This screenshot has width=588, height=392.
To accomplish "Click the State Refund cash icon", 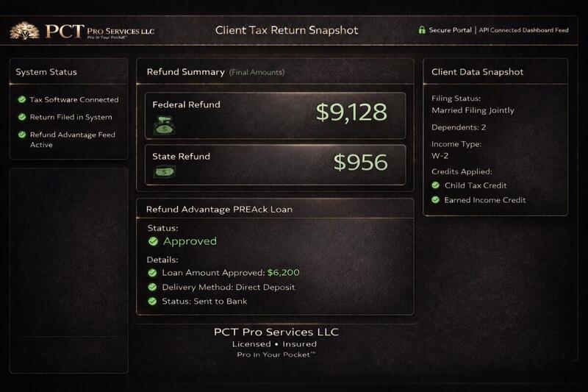I will coord(164,172).
